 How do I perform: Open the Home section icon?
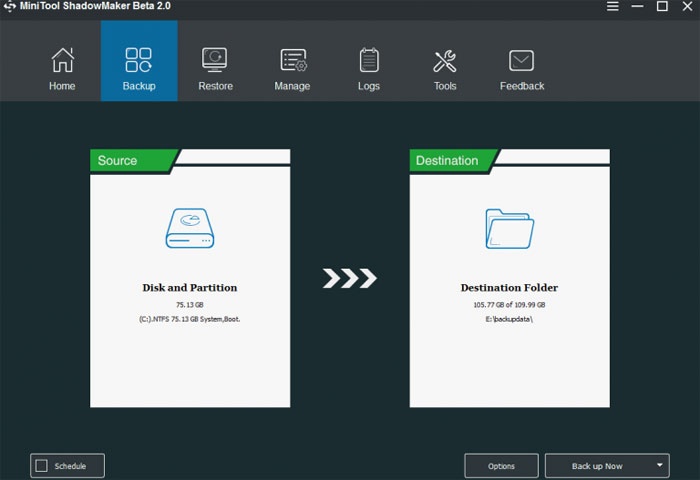pyautogui.click(x=62, y=60)
